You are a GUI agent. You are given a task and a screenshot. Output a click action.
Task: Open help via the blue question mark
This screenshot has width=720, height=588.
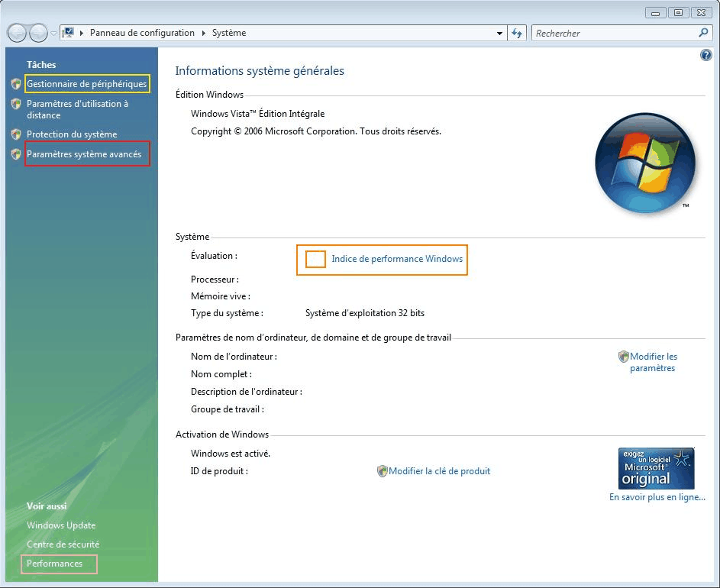point(705,56)
